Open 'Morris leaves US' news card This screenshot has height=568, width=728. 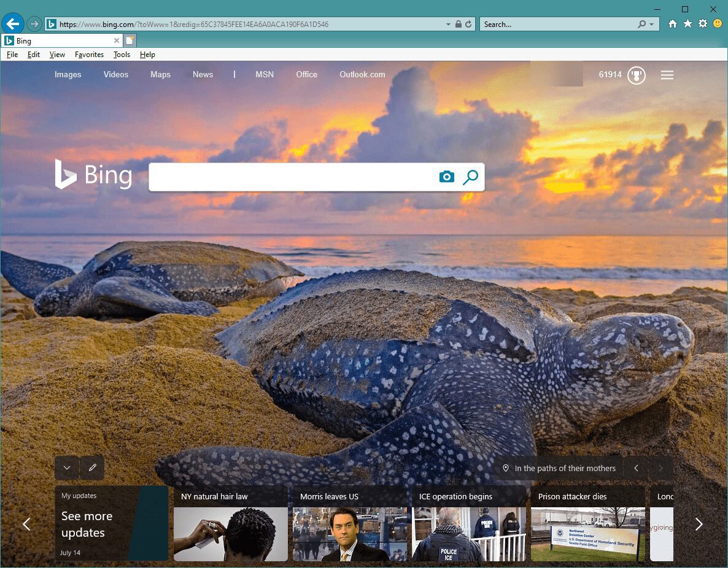coord(350,523)
